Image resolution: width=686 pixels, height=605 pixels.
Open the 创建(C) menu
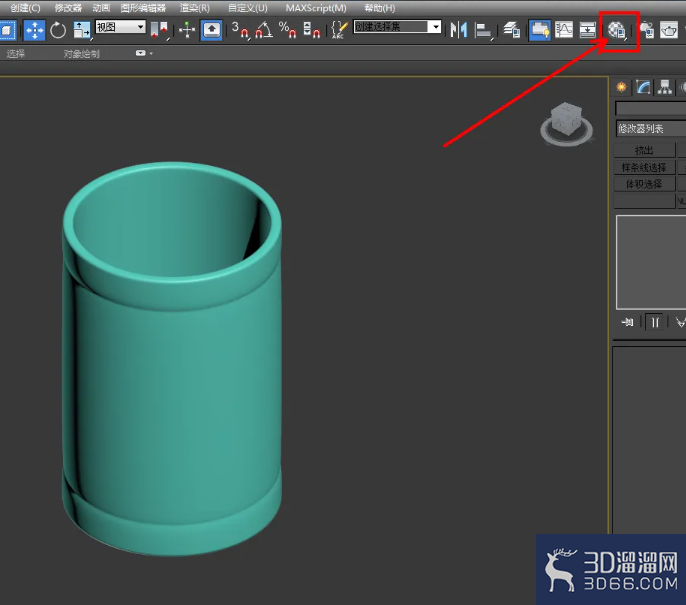pyautogui.click(x=25, y=8)
